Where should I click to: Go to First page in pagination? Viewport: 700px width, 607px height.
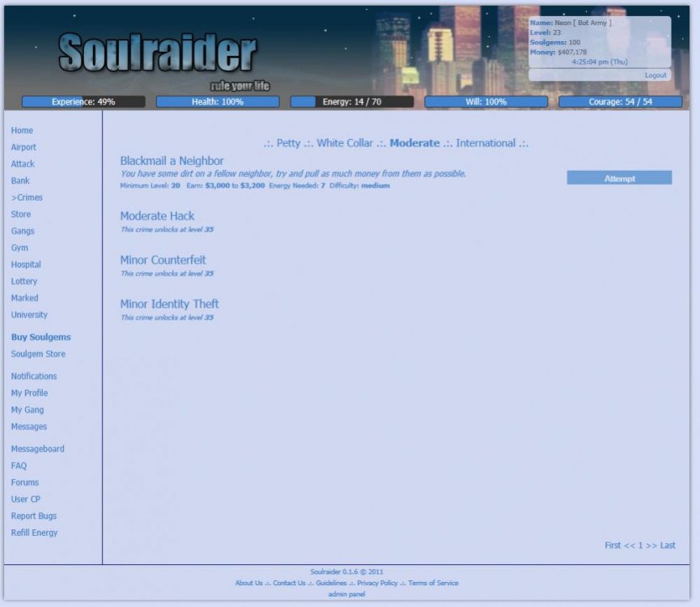[x=613, y=545]
